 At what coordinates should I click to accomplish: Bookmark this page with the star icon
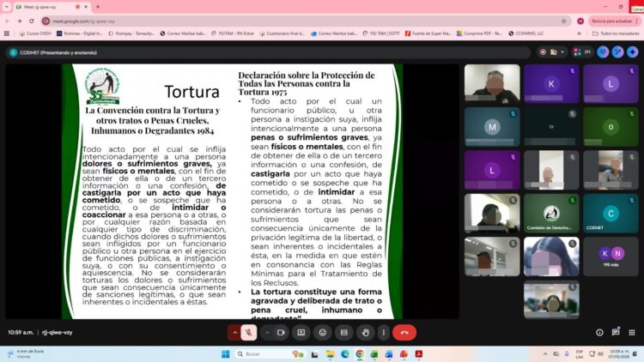[563, 21]
